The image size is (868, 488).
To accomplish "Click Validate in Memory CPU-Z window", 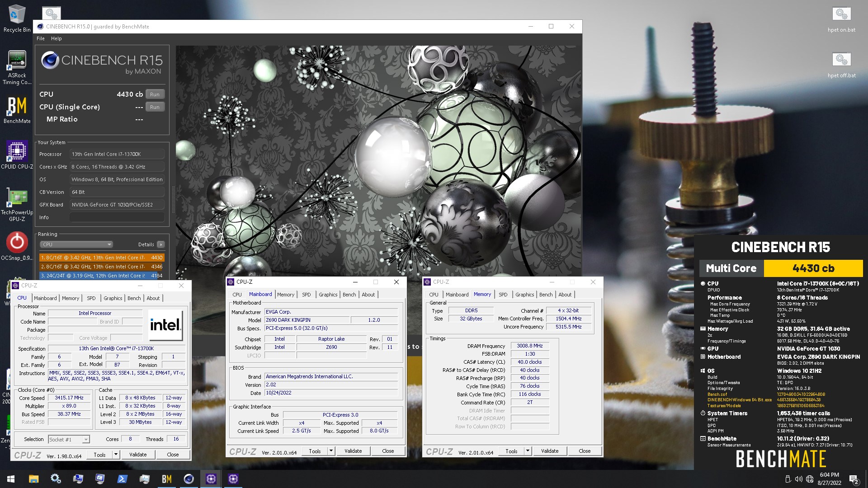I will coord(550,451).
